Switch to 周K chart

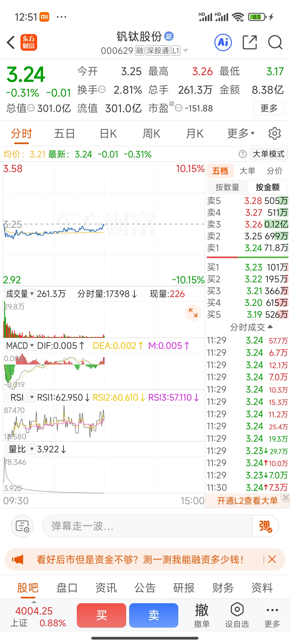tap(151, 133)
